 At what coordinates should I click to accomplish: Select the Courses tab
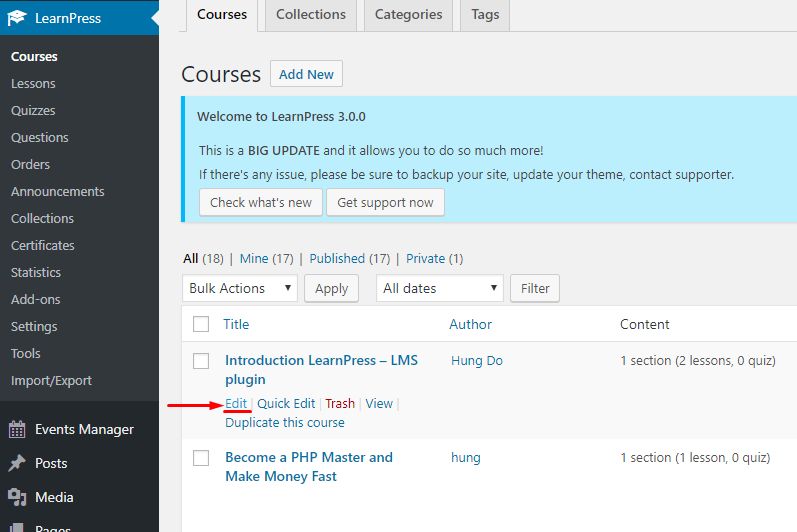pyautogui.click(x=222, y=15)
